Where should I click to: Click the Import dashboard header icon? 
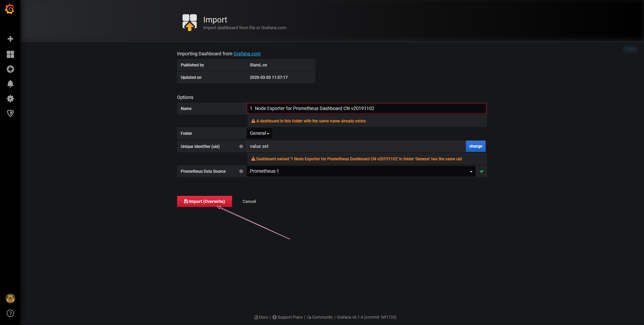coord(190,22)
